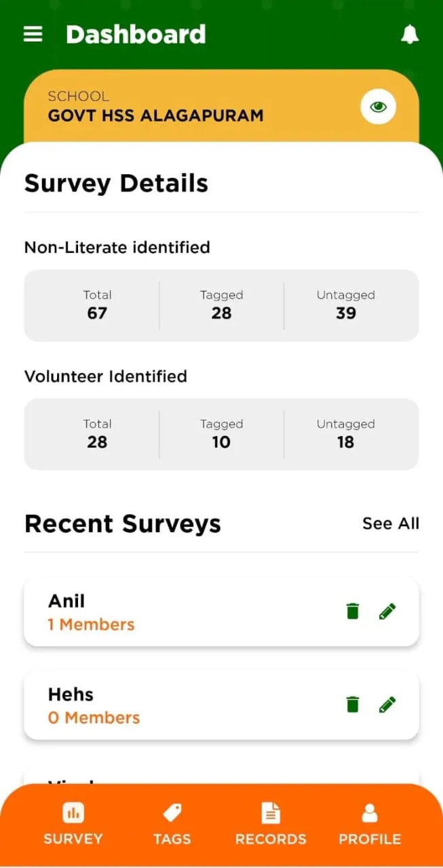Edit the Anil survey with pencil

[x=387, y=612]
